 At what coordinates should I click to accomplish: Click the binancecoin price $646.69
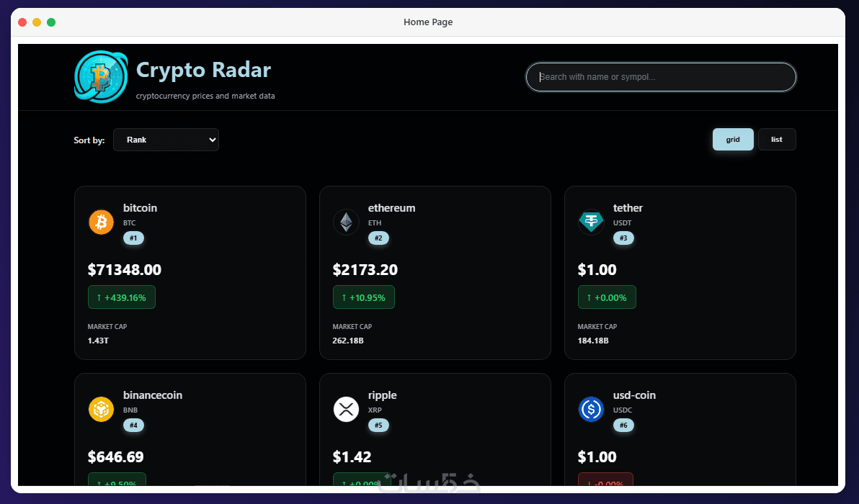pyautogui.click(x=115, y=457)
